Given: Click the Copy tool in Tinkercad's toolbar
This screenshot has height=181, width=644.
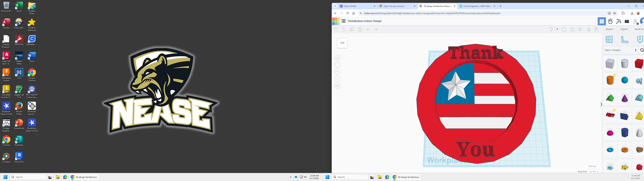Looking at the screenshot, I should 336,29.
